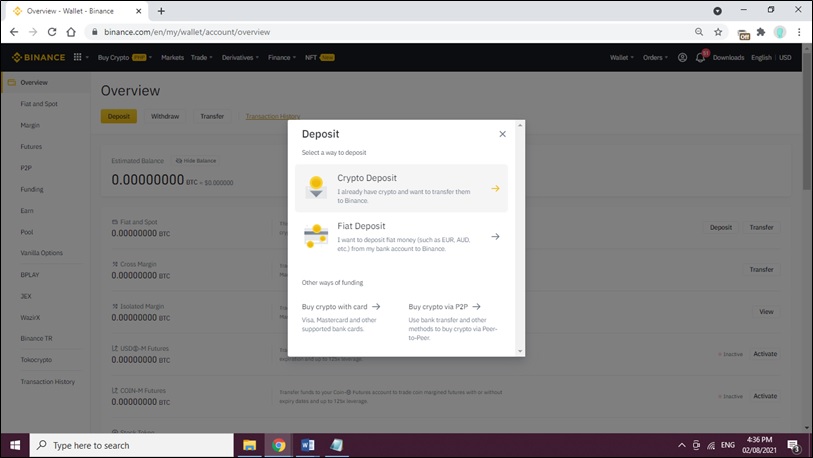Click the Chrome profile avatar

780,32
